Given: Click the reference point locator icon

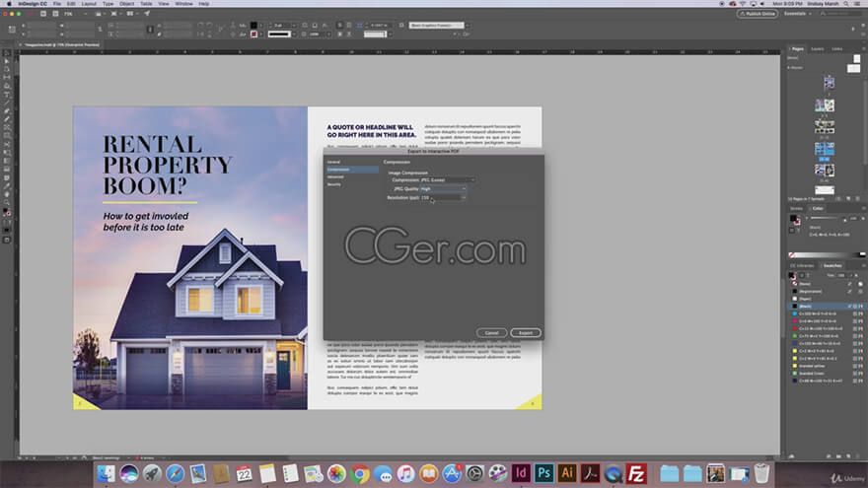Looking at the screenshot, I should point(12,30).
